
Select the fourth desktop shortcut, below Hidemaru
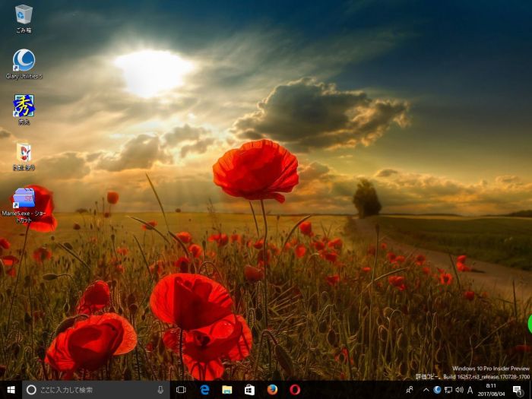click(x=24, y=152)
